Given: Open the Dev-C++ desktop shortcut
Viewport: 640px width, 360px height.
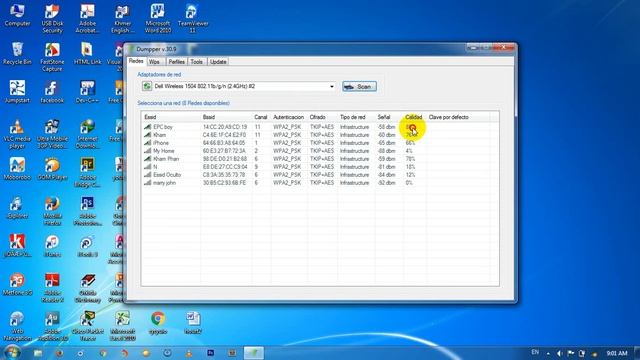Looking at the screenshot, I should coord(87,92).
